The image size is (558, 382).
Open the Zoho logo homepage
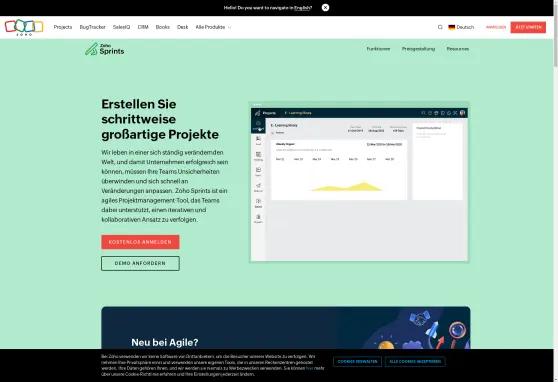click(x=24, y=27)
